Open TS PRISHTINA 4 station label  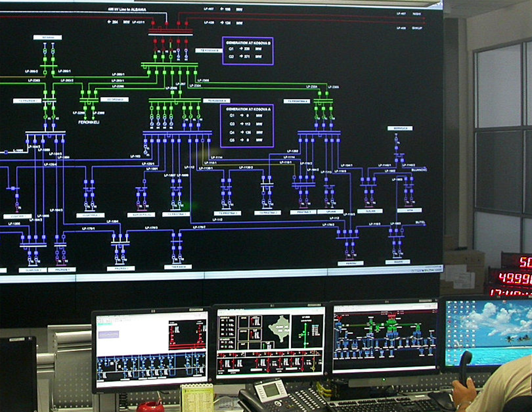click(297, 101)
